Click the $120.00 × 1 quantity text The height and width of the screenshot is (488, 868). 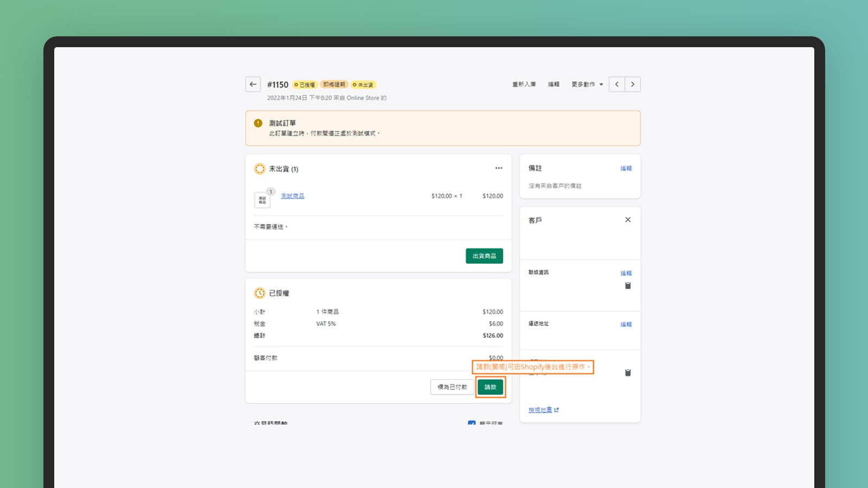tap(447, 196)
